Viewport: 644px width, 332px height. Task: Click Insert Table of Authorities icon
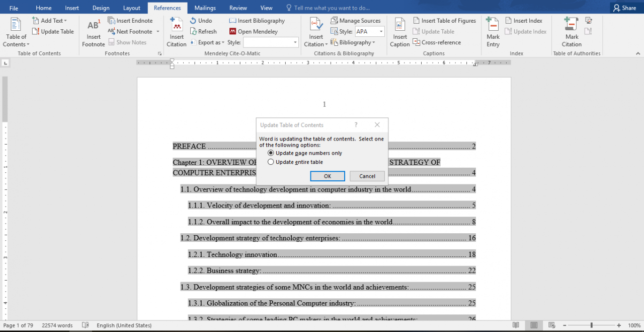[588, 21]
